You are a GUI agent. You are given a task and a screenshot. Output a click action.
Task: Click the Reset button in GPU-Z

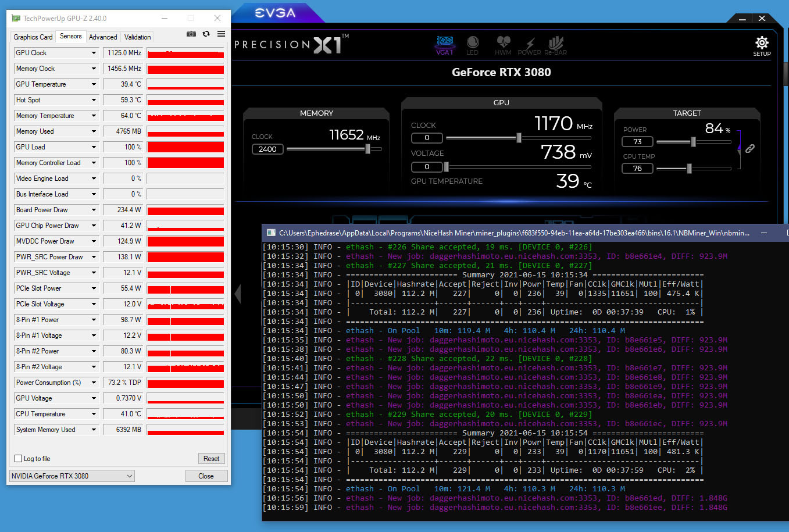(x=211, y=459)
